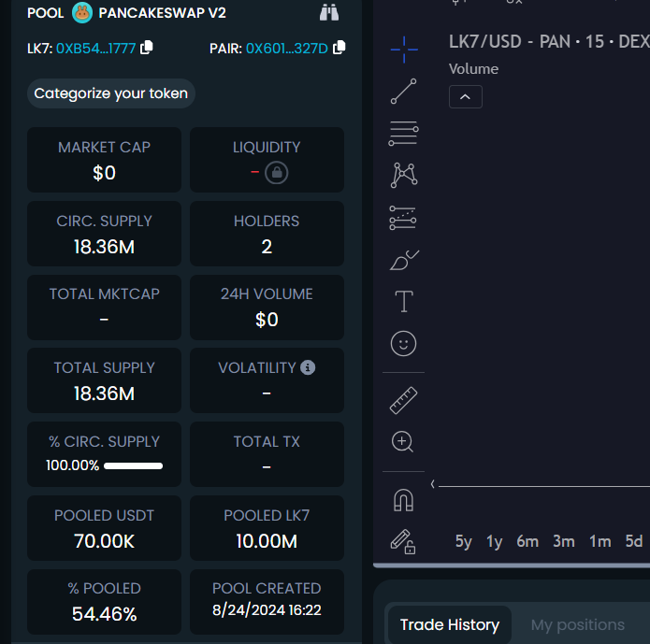Copy the LK7 token address

pyautogui.click(x=146, y=48)
